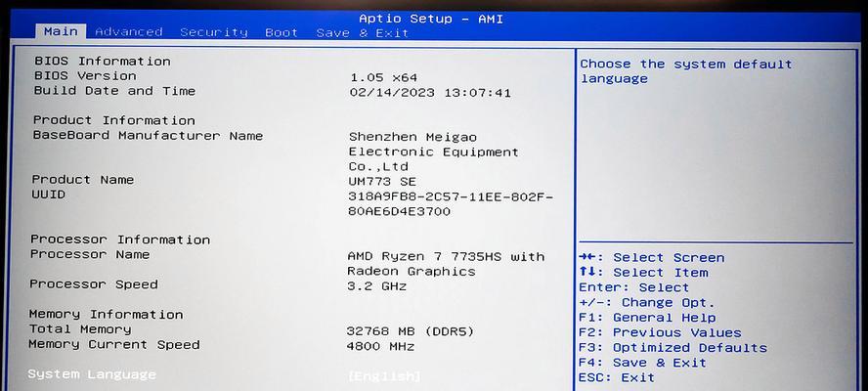Click the 3.2 GHz speed value
This screenshot has height=391, width=868.
click(377, 286)
